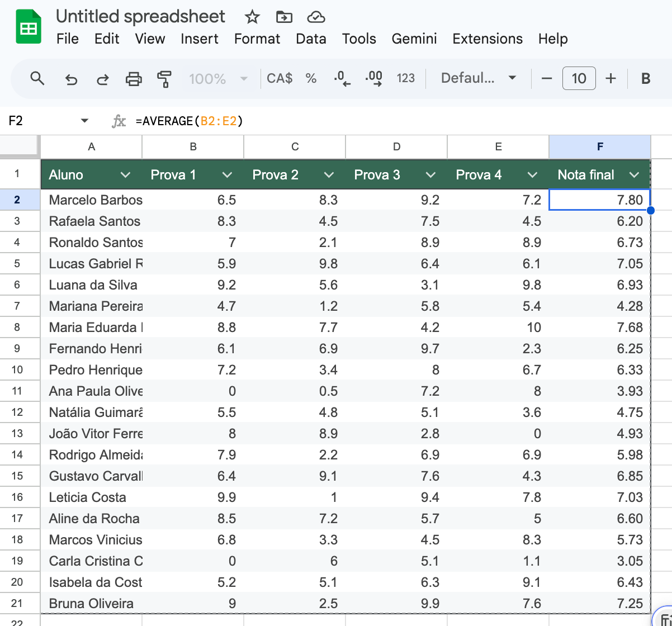Click Luana da Silva's Prova 4 value 9.8
The image size is (672, 626).
tap(498, 285)
